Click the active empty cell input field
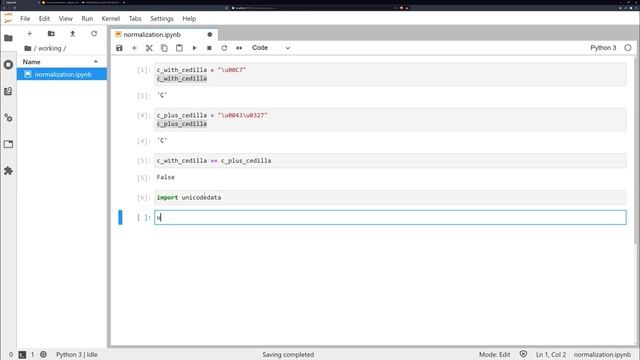 [x=390, y=218]
